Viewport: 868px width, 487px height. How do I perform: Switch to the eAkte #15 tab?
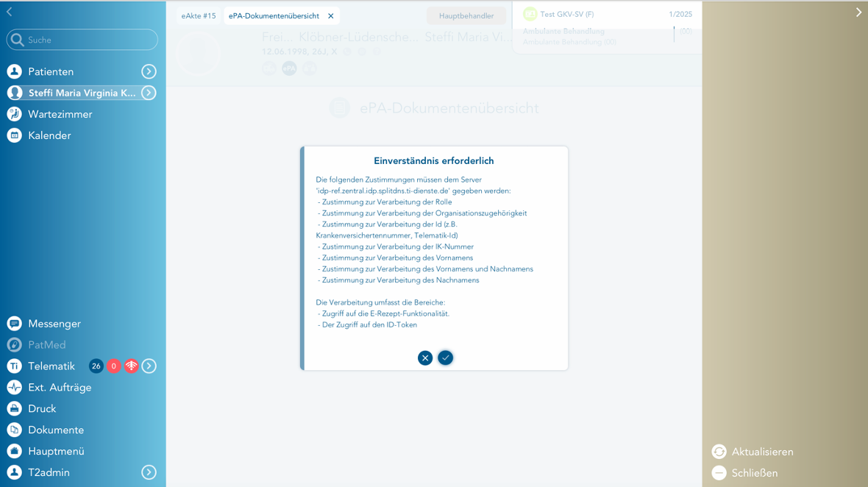[x=199, y=15]
